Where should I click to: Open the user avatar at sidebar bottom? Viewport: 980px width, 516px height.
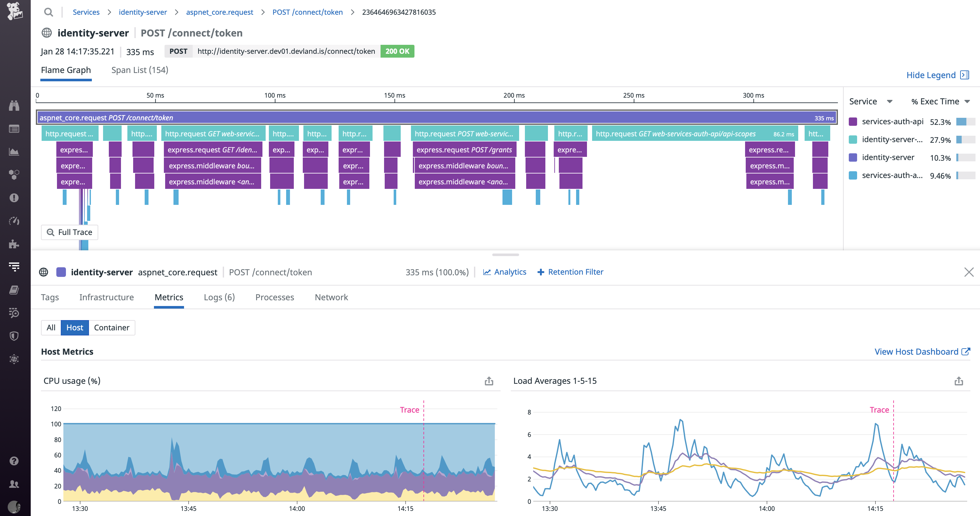pyautogui.click(x=14, y=507)
